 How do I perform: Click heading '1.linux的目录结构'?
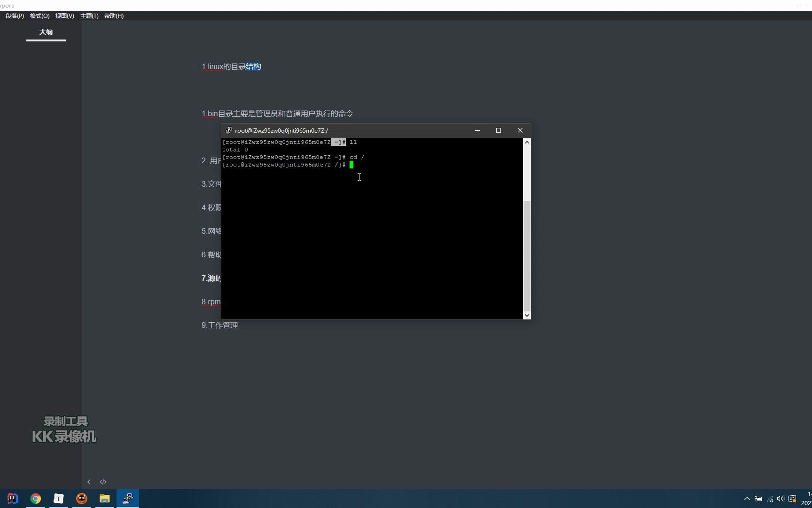tap(231, 67)
